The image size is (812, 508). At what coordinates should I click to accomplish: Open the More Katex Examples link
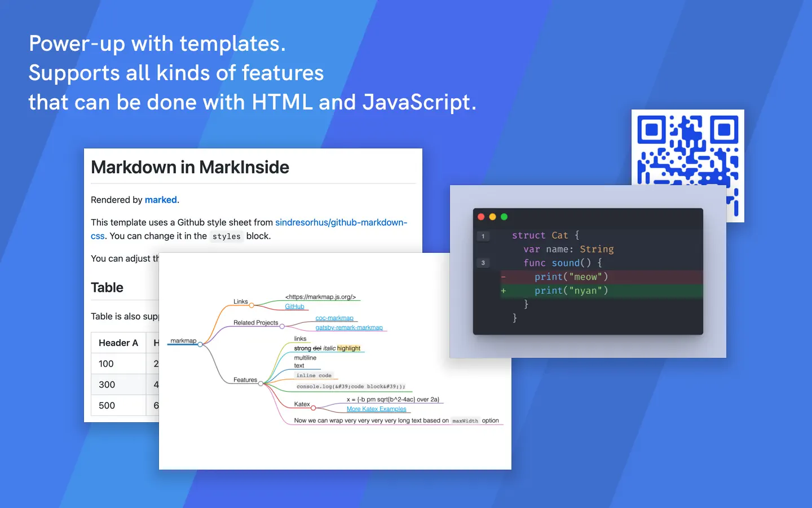pyautogui.click(x=376, y=409)
